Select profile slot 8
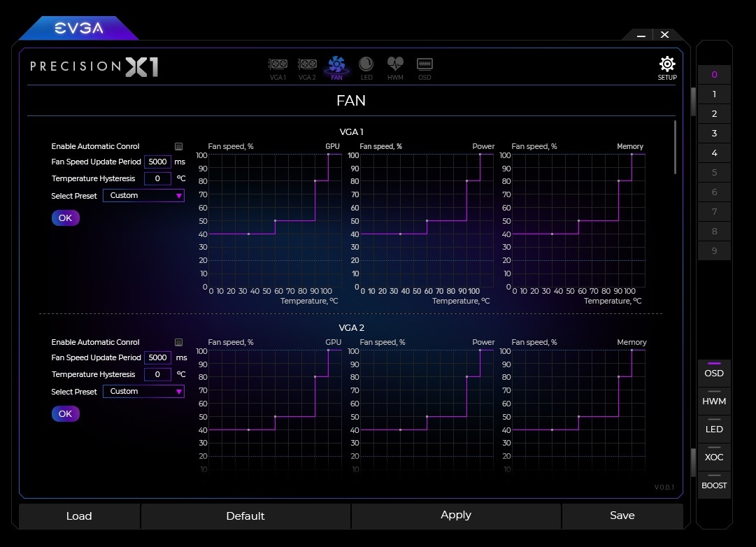 (x=714, y=231)
